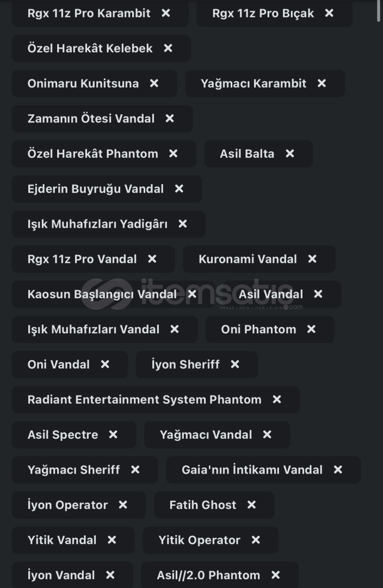Remove the Onimaru Kunitsuna tag

(x=154, y=83)
